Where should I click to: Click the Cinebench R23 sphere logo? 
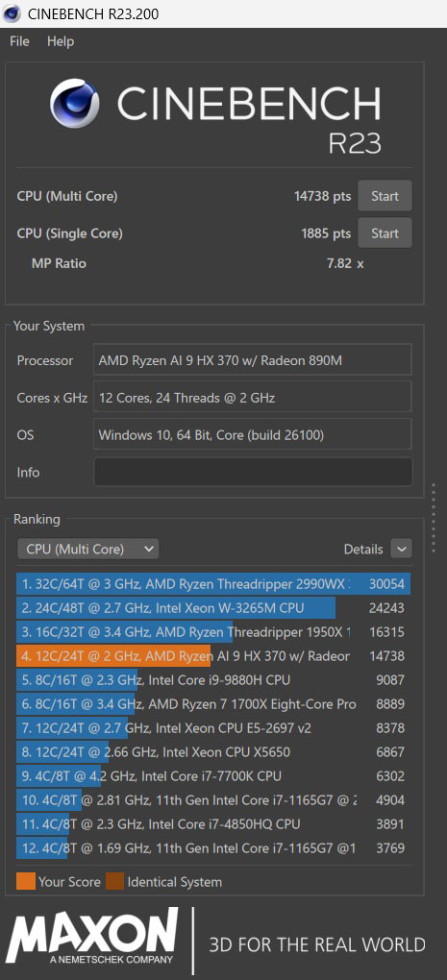[75, 103]
